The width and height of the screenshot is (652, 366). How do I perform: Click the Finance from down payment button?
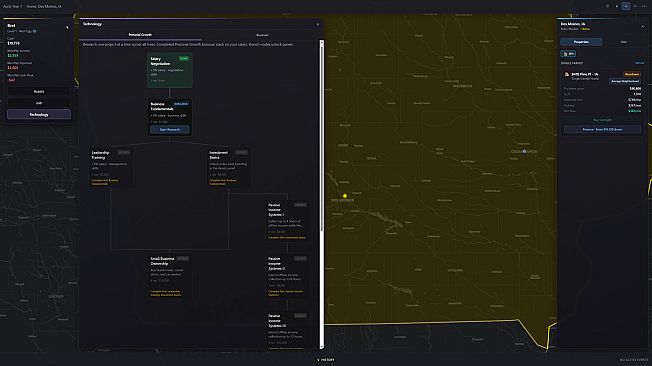[602, 129]
